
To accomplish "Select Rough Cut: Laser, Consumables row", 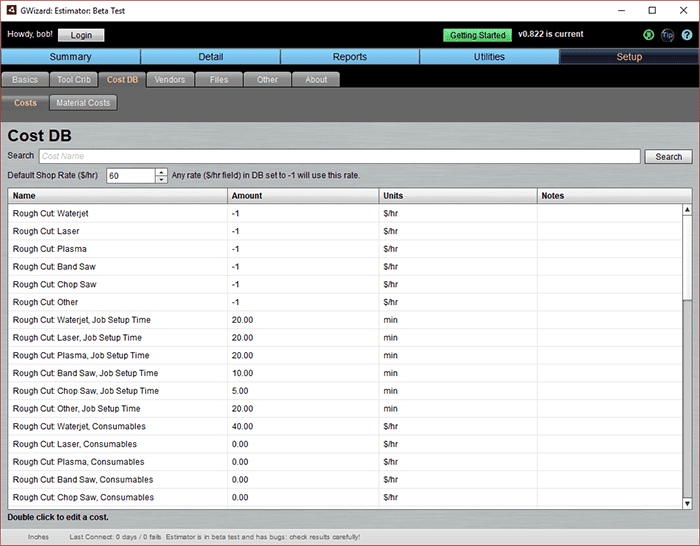I will [x=345, y=444].
